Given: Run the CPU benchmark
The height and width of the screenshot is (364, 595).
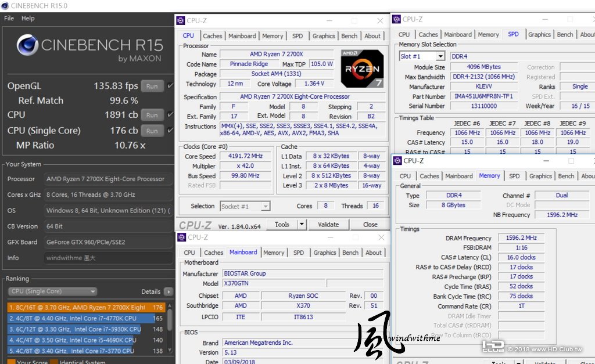Looking at the screenshot, I should [x=152, y=115].
